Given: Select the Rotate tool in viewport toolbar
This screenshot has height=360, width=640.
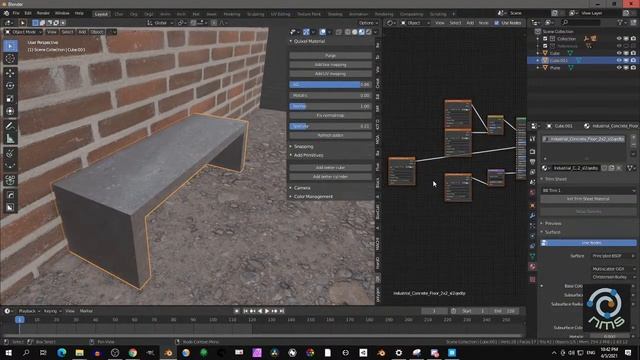Looking at the screenshot, I should point(10,86).
